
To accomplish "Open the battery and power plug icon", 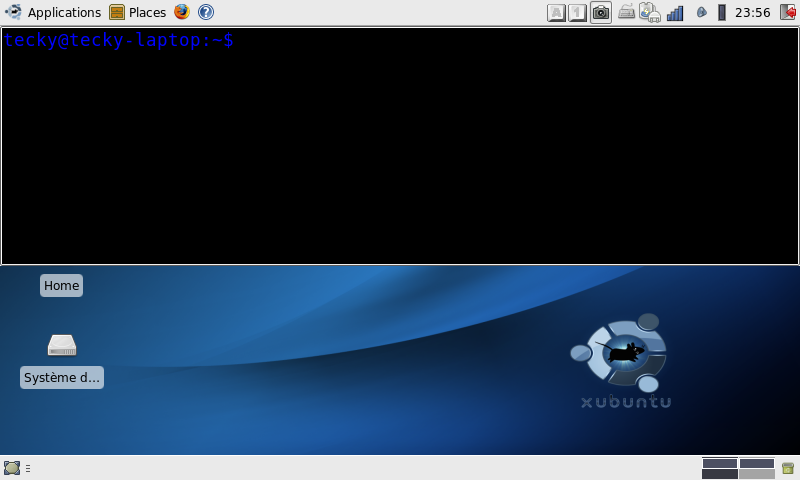I will [x=649, y=12].
